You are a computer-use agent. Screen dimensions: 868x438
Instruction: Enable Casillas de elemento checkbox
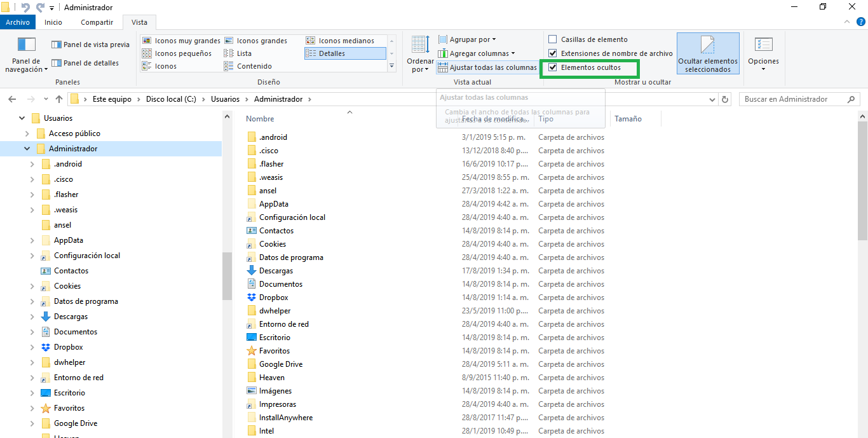[553, 39]
